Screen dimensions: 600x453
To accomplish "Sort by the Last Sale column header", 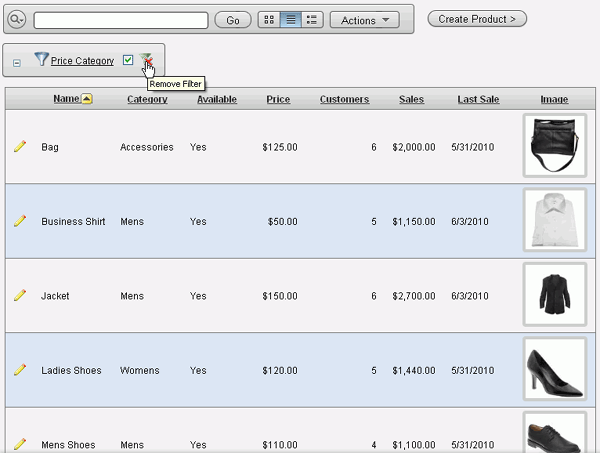I will [x=478, y=99].
